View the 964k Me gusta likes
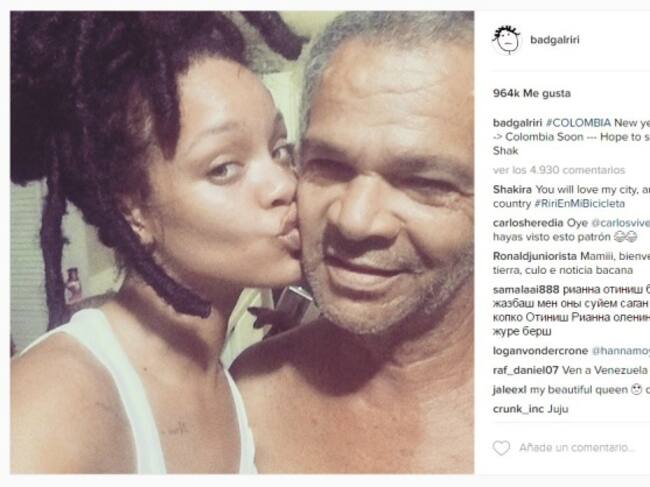This screenshot has width=650, height=487. tap(532, 93)
